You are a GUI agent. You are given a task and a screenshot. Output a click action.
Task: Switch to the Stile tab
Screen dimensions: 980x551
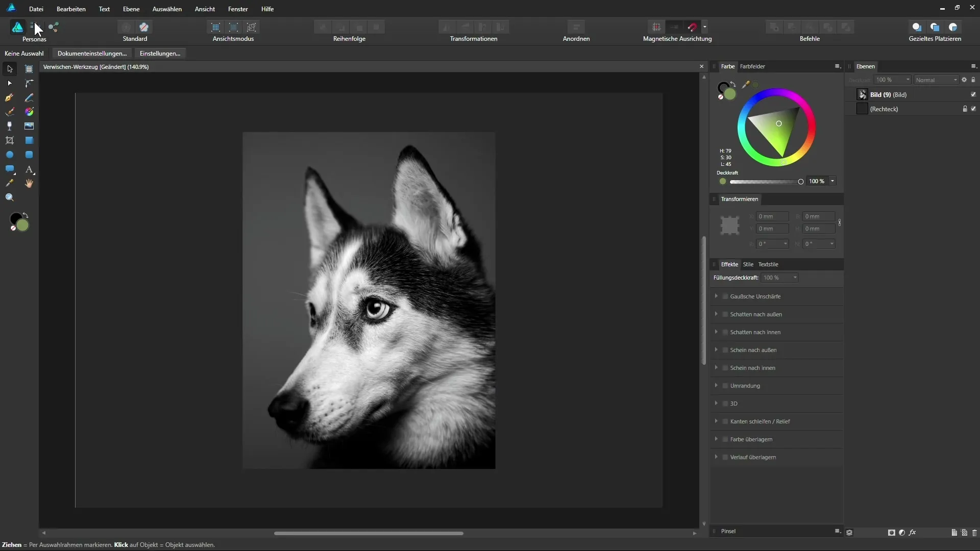748,264
